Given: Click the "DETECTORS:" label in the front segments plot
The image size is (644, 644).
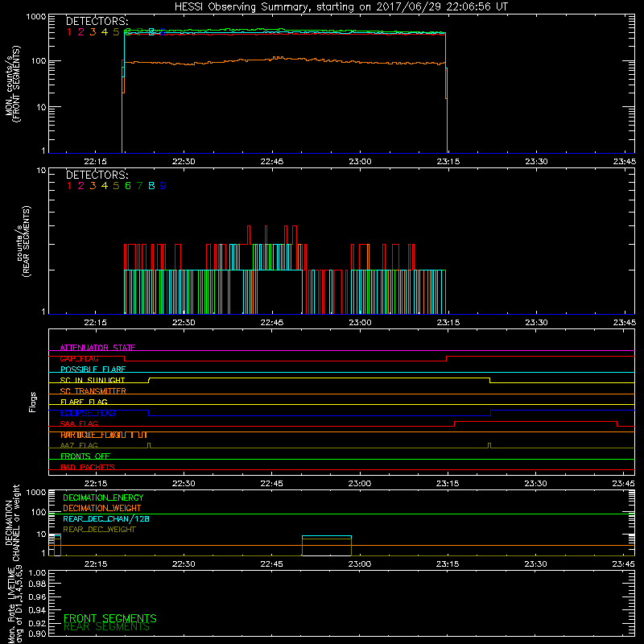Looking at the screenshot, I should click(97, 21).
